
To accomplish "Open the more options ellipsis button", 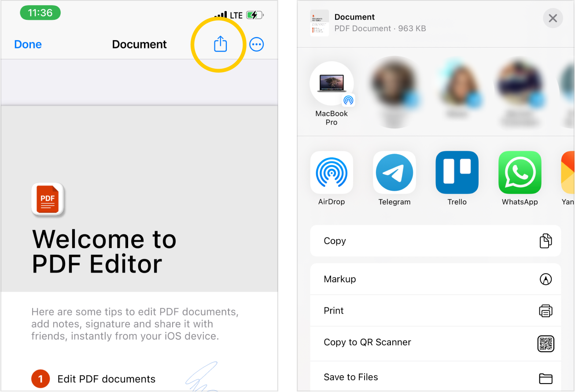I will coord(257,44).
